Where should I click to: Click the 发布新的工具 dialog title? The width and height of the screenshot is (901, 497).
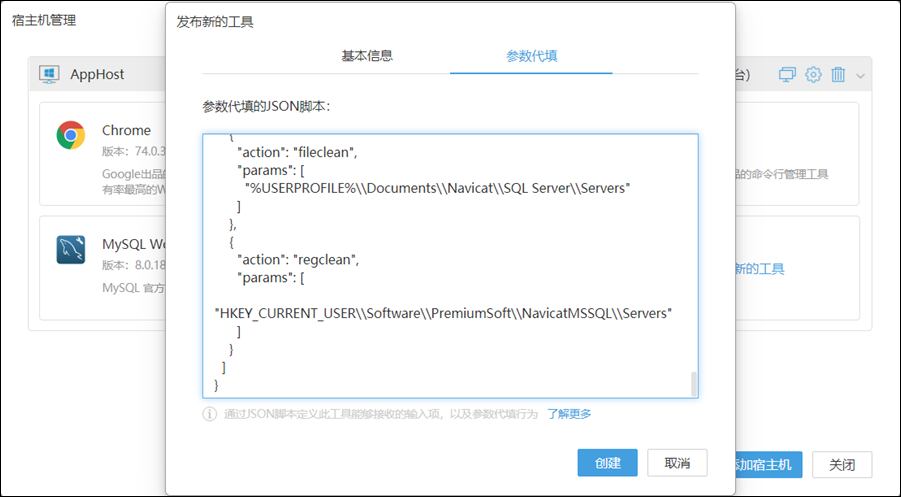coord(215,22)
